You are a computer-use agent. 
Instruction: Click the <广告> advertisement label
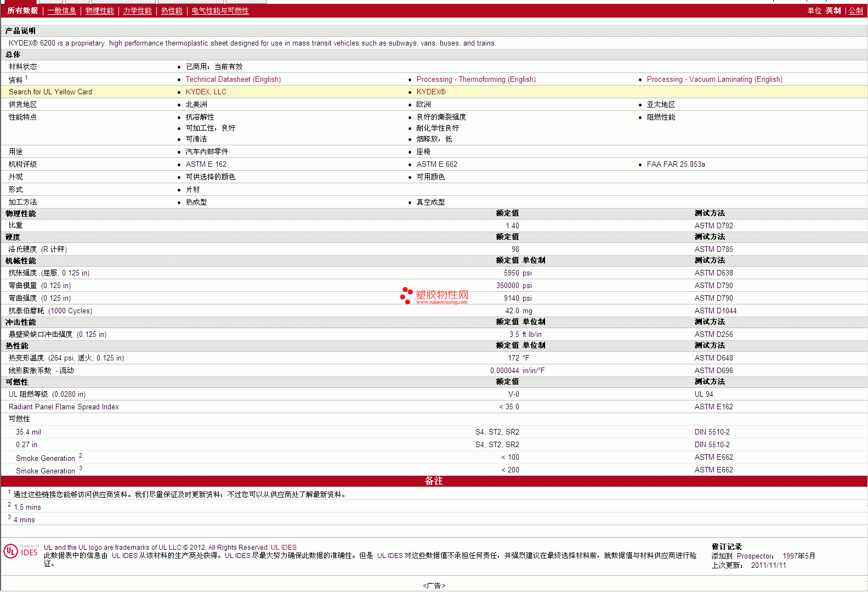tap(434, 586)
